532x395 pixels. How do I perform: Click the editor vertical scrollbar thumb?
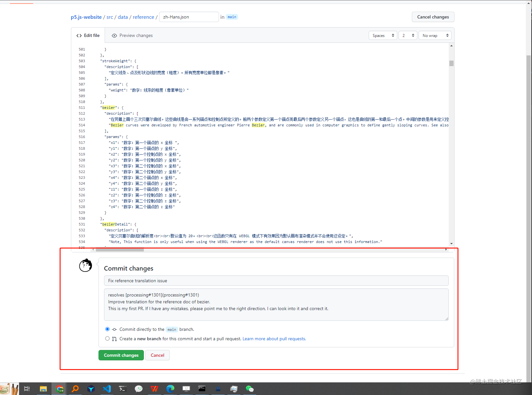coord(451,63)
